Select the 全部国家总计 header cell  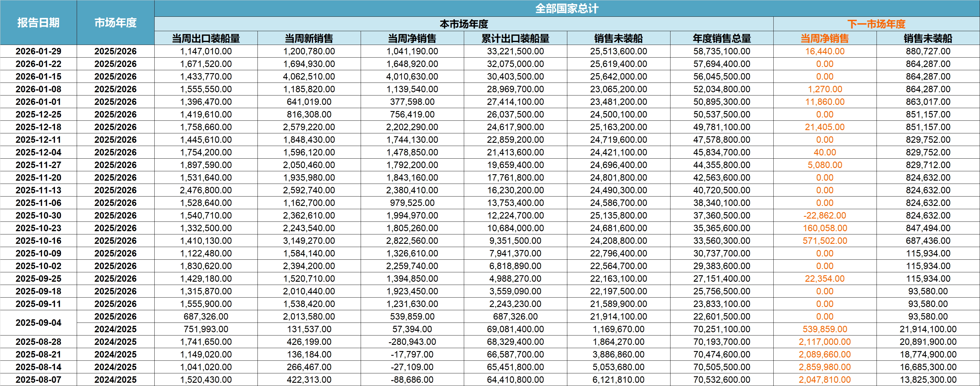pos(566,8)
